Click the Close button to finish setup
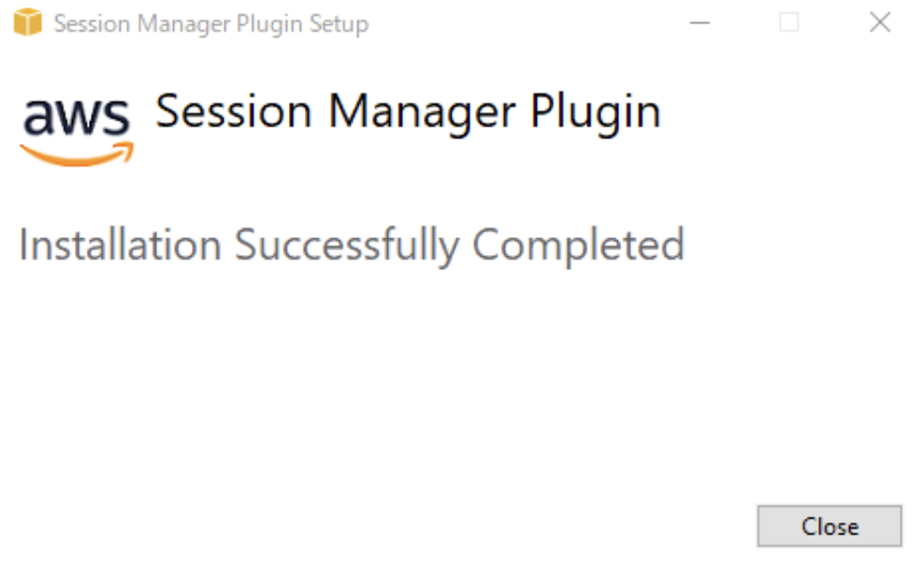 829,526
